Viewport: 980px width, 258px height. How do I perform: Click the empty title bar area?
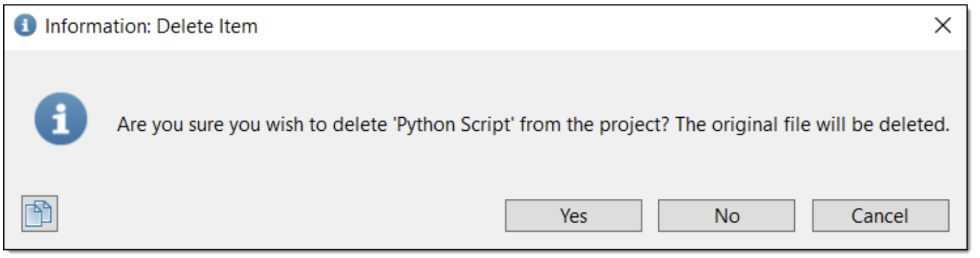561,26
